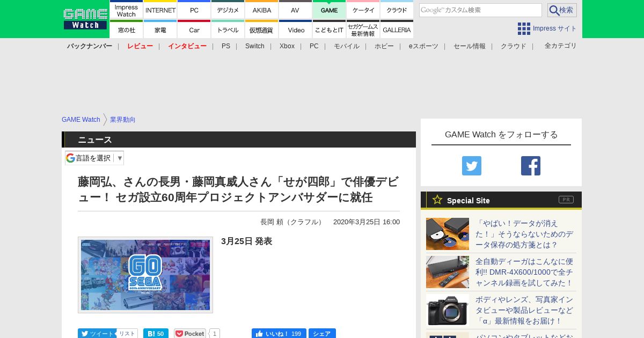Click the GAME Watch logo
This screenshot has height=338, width=644.
pyautogui.click(x=85, y=19)
